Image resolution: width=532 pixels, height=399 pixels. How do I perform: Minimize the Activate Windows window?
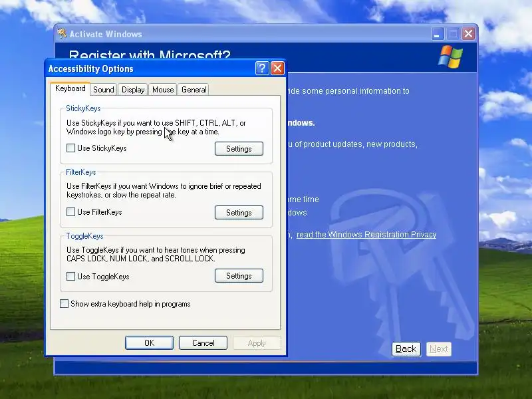[x=438, y=34]
